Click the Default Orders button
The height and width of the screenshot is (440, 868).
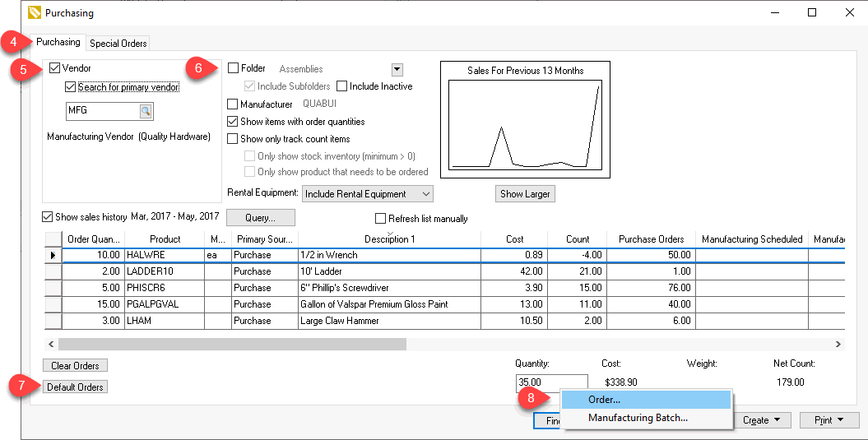coord(76,387)
